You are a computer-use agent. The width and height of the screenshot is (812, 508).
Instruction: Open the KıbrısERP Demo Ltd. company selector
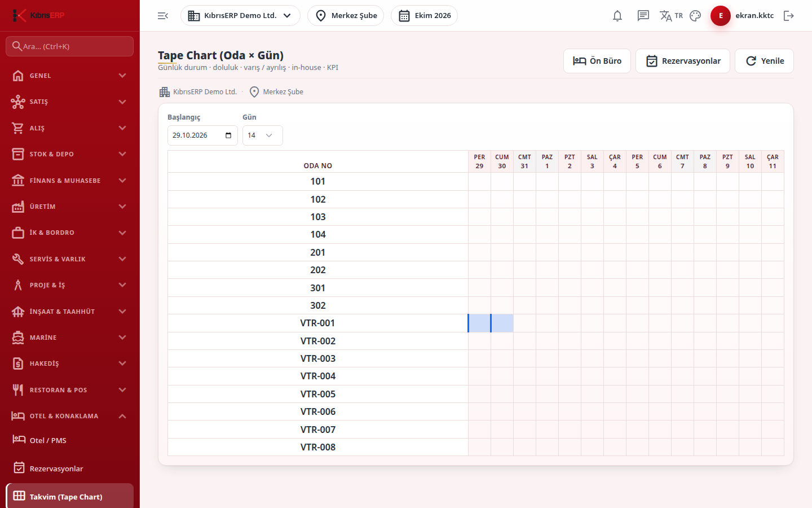tap(240, 16)
